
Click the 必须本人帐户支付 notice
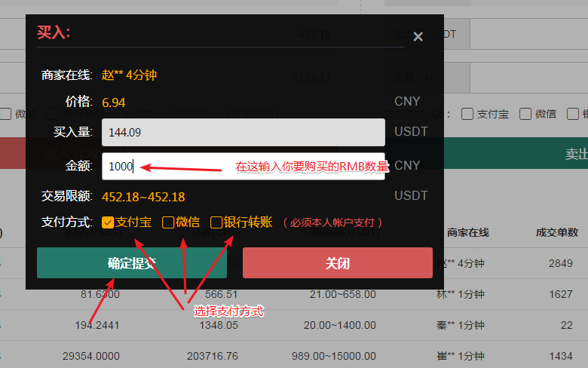click(332, 222)
